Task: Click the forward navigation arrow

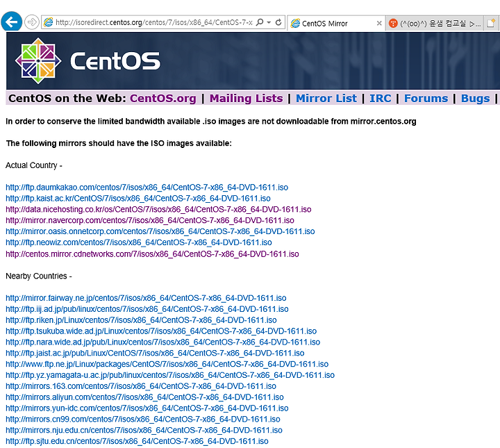Action: tap(31, 22)
